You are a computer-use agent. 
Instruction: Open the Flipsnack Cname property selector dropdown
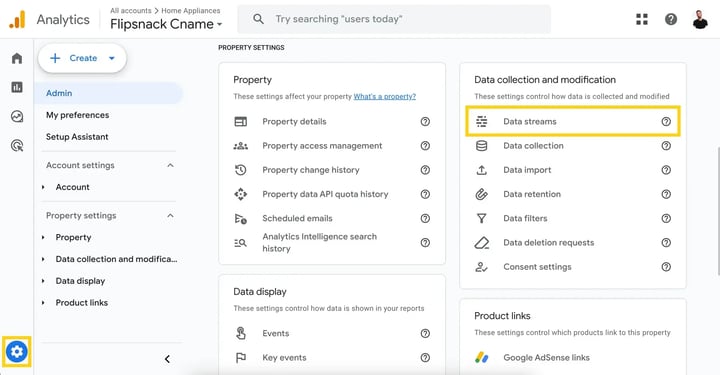click(166, 24)
